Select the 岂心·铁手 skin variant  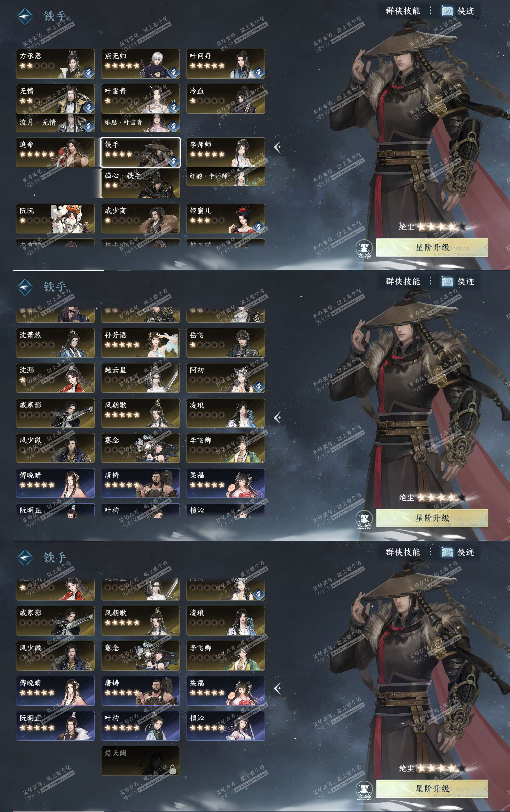[x=141, y=183]
